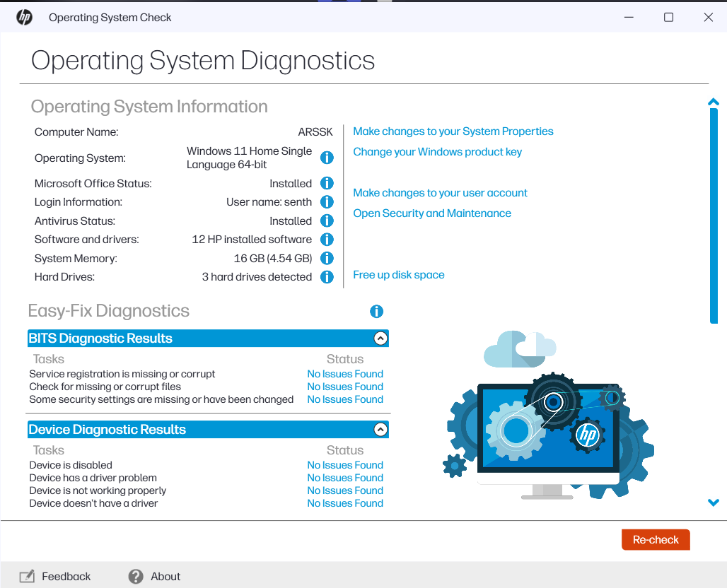Viewport: 727px width, 588px height.
Task: Click the HP logo in title bar
Action: 24,17
